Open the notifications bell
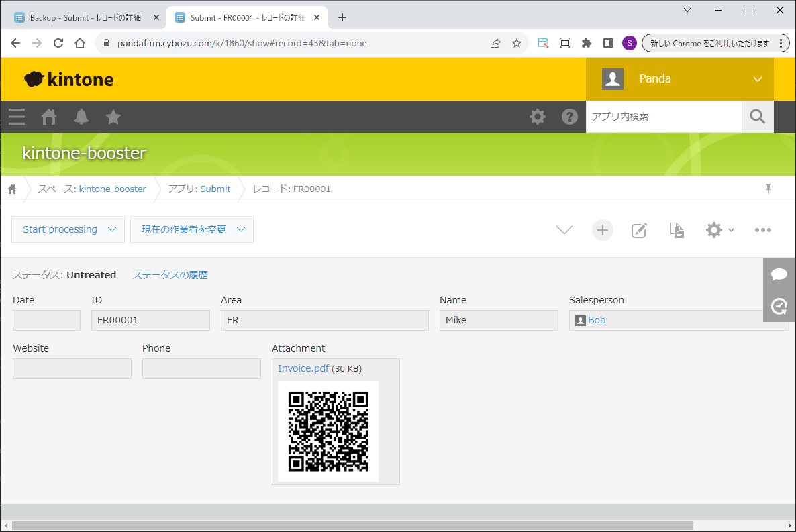This screenshot has height=532, width=796. 81,117
